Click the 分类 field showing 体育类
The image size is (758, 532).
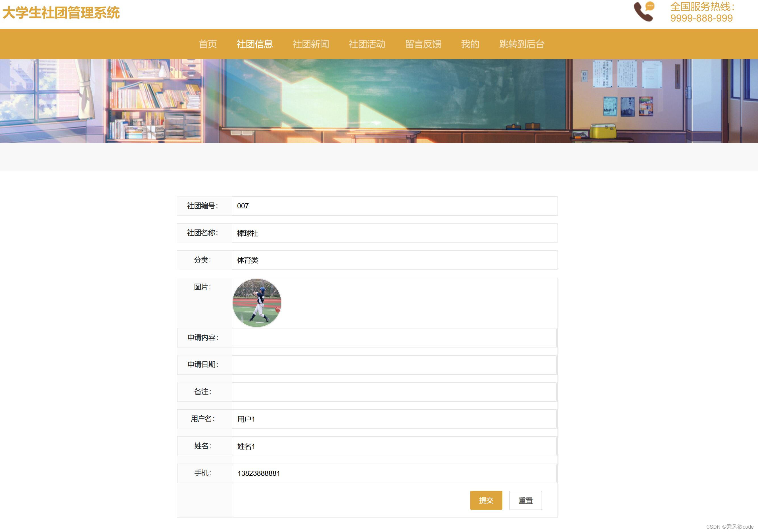(394, 260)
